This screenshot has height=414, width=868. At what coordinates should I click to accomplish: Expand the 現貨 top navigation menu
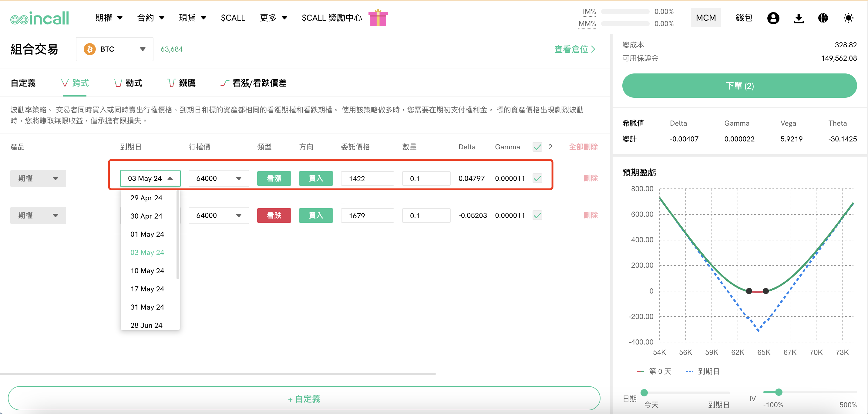192,18
